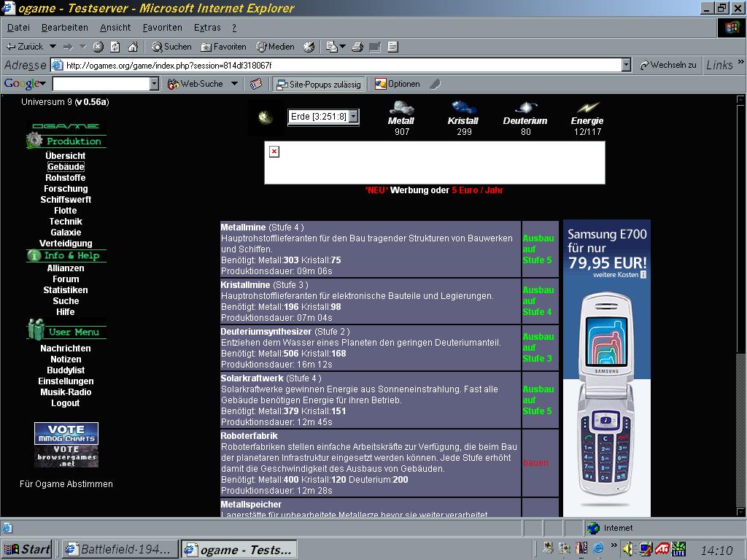This screenshot has width=747, height=560.
Task: Click the Deuterium resource icon
Action: point(525,108)
